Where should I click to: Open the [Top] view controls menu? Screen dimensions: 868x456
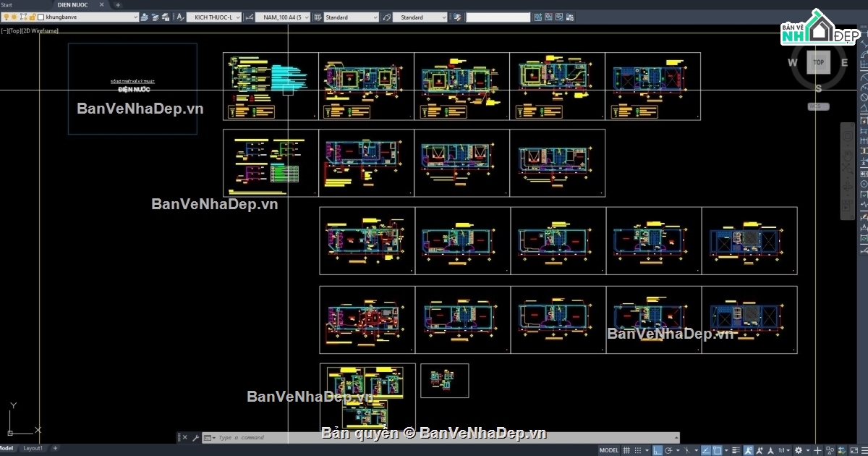[15, 30]
